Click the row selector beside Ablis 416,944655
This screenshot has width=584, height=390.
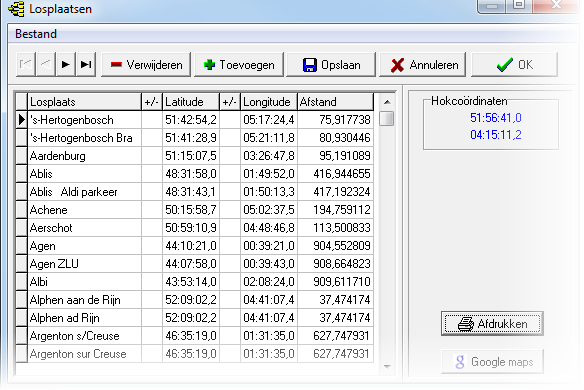point(22,174)
